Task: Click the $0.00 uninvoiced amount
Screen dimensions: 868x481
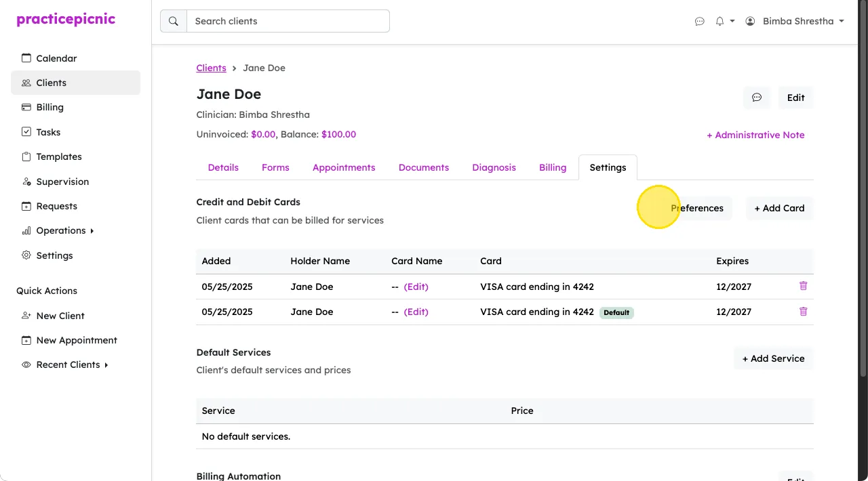Action: click(263, 134)
